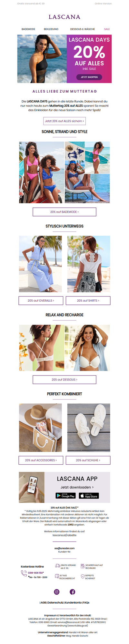This screenshot has height=644, width=129.
Task: Click the 20% auf SCHUHE button
Action: tap(88, 460)
